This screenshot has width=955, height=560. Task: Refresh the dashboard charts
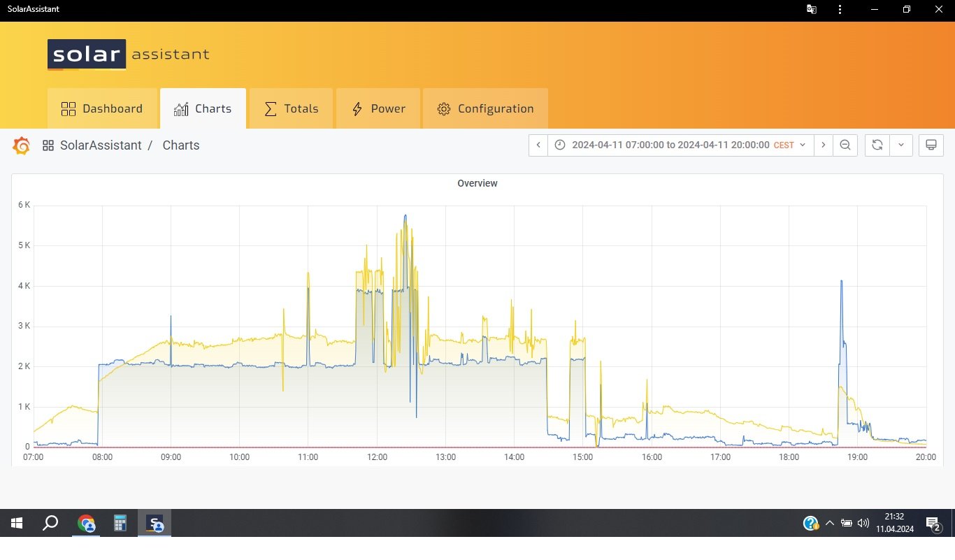[877, 145]
